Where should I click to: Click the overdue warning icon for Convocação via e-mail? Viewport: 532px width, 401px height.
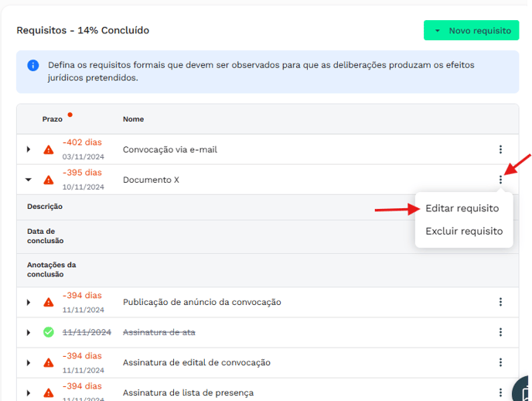tap(49, 149)
